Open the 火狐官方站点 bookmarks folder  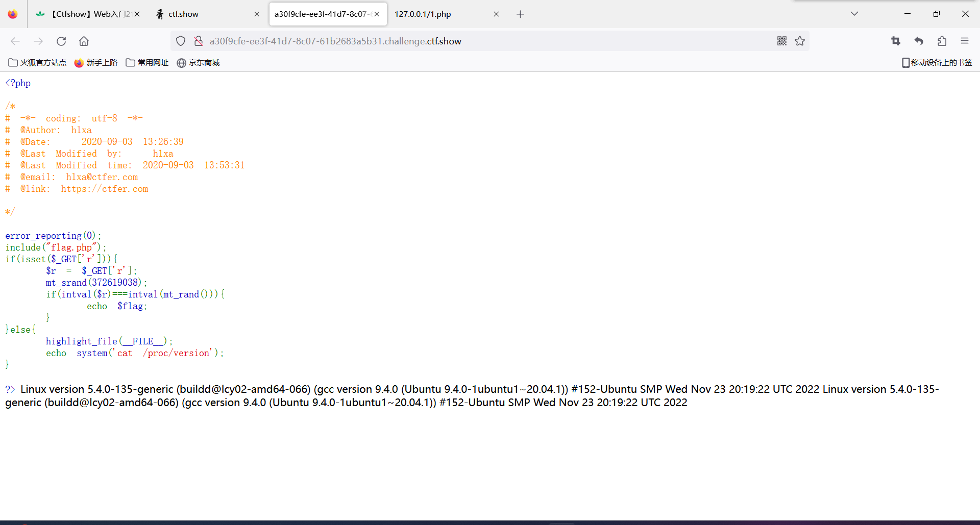(37, 63)
